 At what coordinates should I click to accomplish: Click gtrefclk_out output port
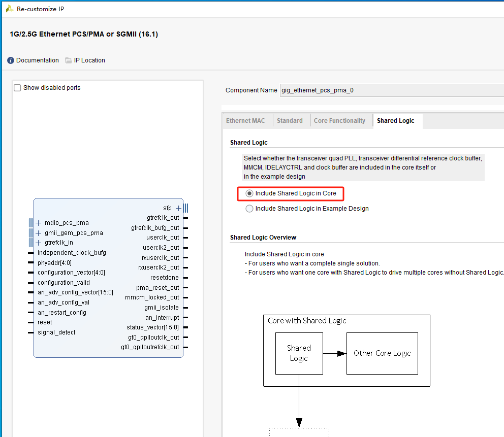[x=163, y=218]
